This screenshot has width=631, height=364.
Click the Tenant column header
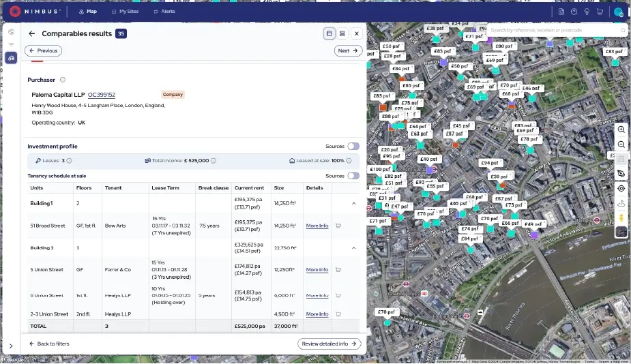pos(113,188)
